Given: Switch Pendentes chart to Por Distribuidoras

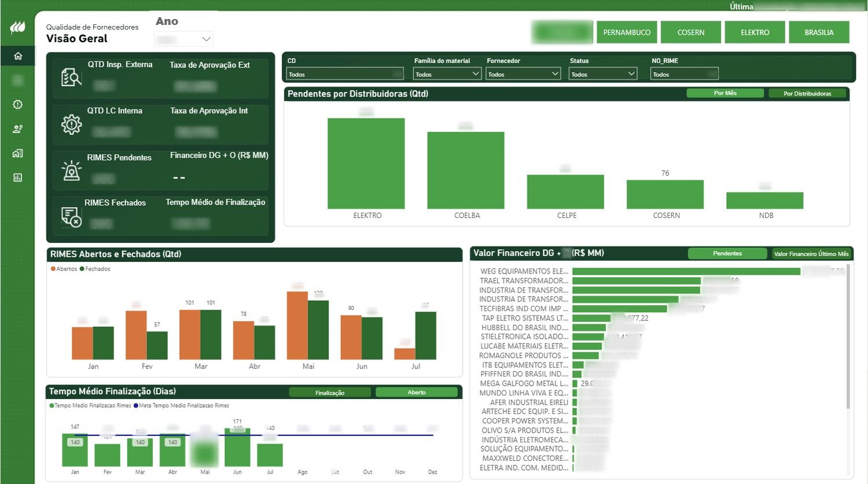Looking at the screenshot, I should 807,93.
